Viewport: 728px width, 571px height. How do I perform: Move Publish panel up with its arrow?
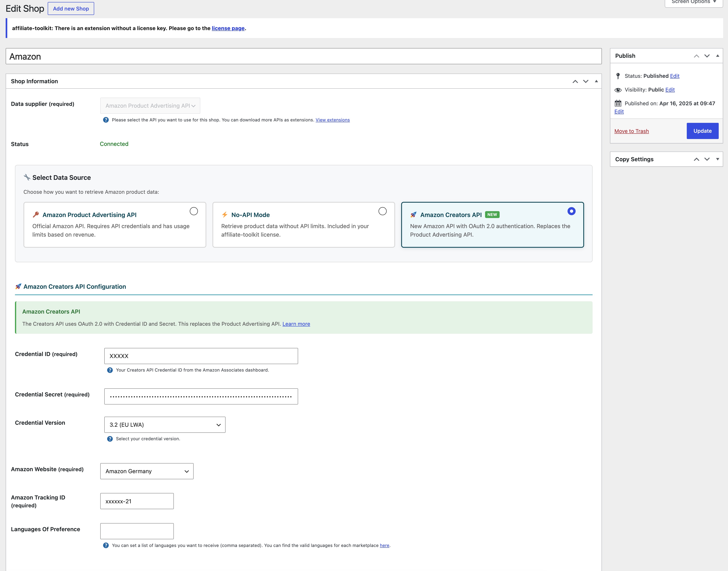click(696, 56)
